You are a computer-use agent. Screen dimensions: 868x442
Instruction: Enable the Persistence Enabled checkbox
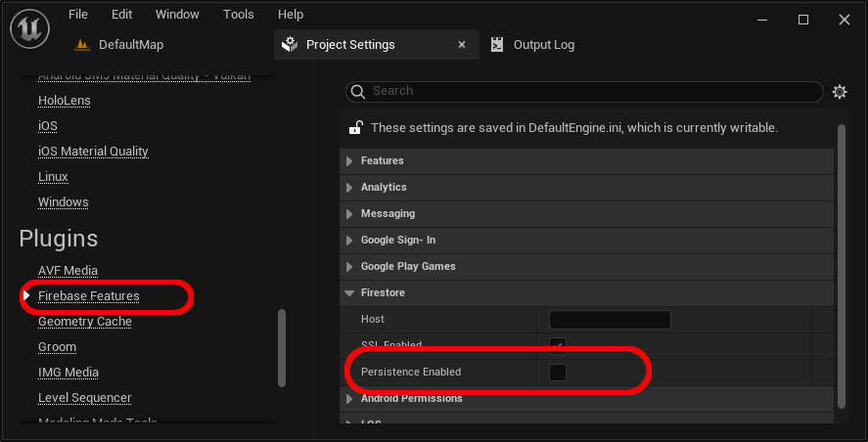(x=558, y=373)
